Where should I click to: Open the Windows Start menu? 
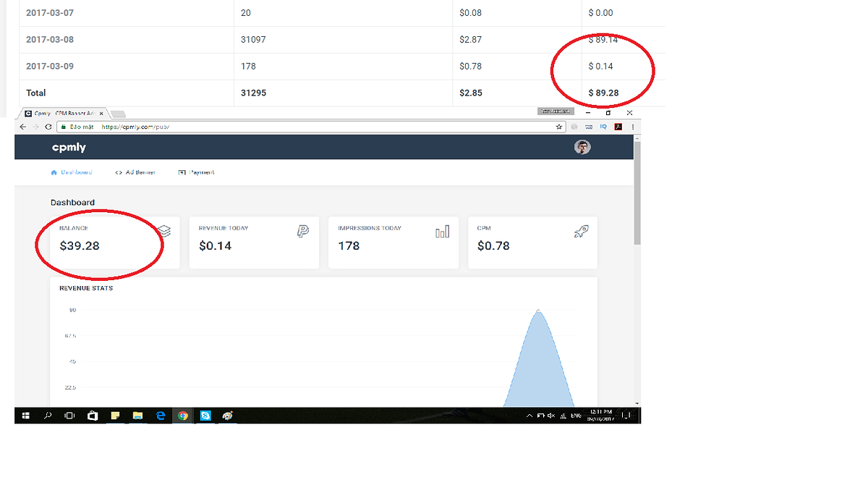click(x=26, y=416)
